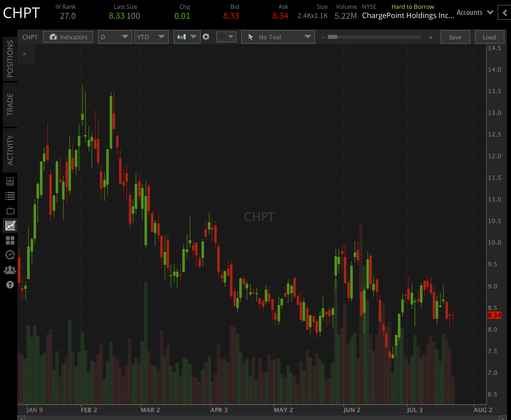The image size is (511, 420).
Task: Open chart settings via the gear icon
Action: (206, 37)
